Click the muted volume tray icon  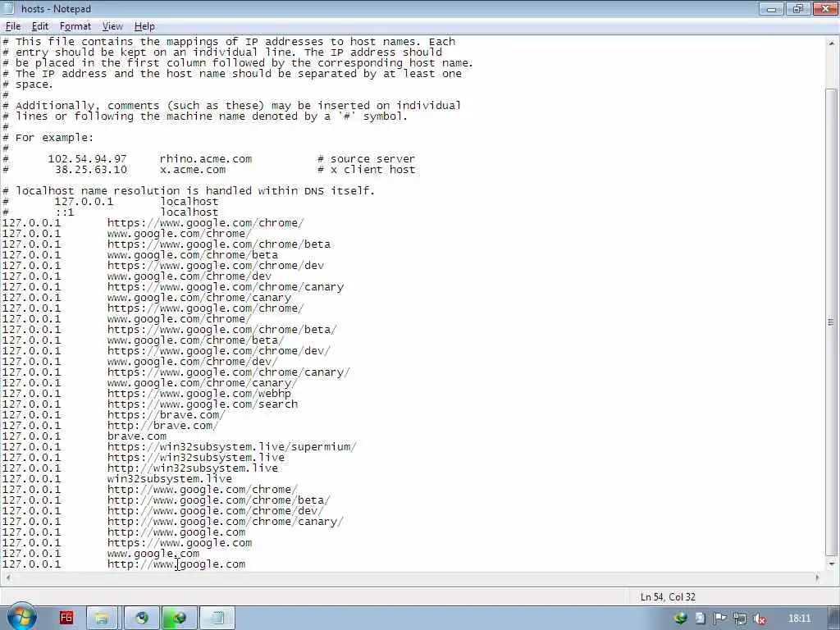759,619
